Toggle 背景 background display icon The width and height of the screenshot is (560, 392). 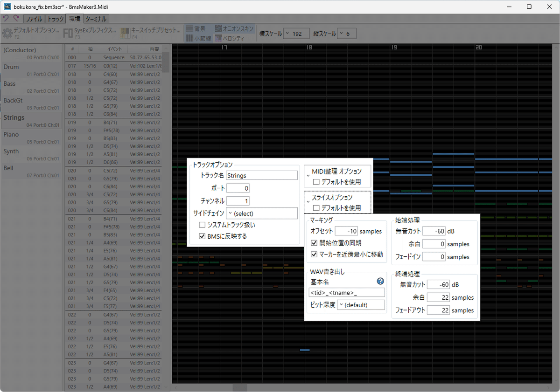click(189, 29)
